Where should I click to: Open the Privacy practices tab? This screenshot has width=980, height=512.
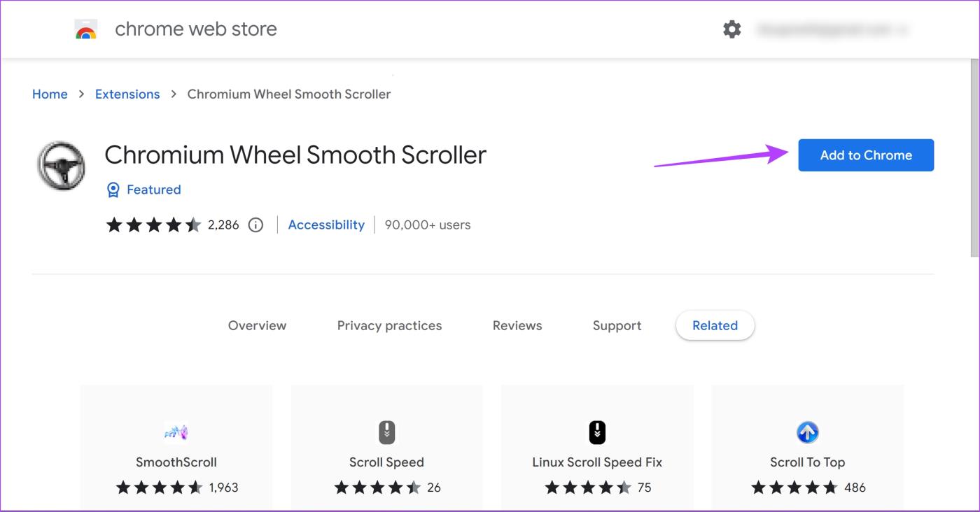click(x=389, y=325)
